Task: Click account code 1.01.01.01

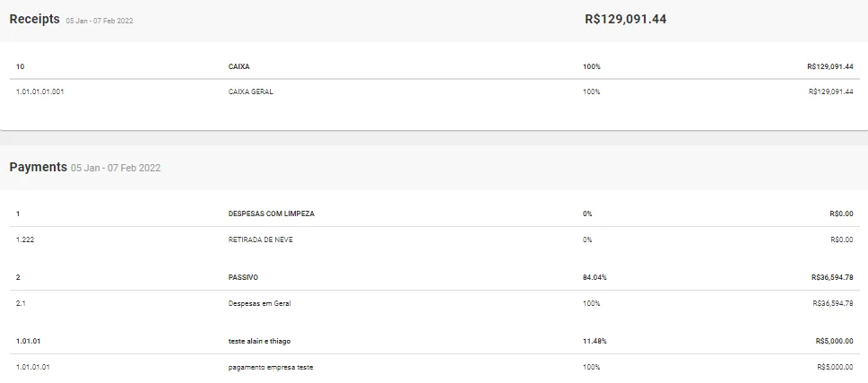Action: [33, 367]
